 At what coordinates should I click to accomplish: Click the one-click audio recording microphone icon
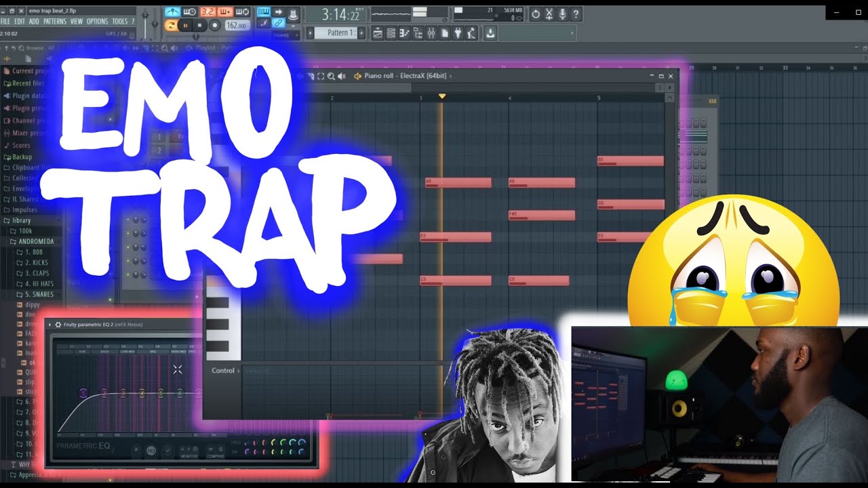[562, 14]
